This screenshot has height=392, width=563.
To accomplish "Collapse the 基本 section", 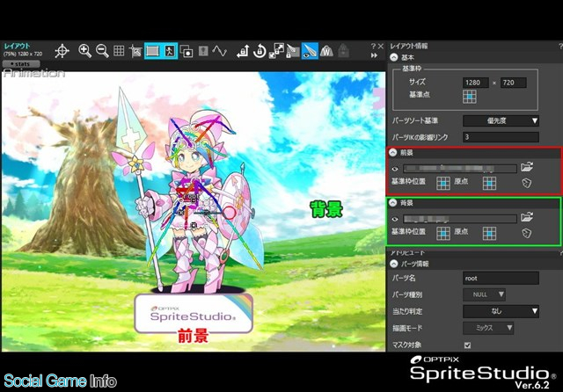I will tap(394, 57).
